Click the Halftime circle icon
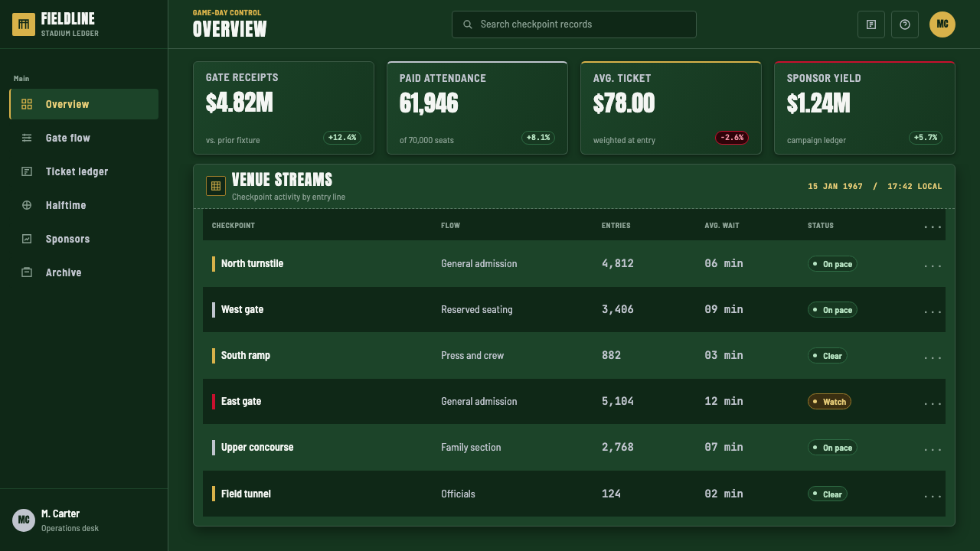 [27, 205]
